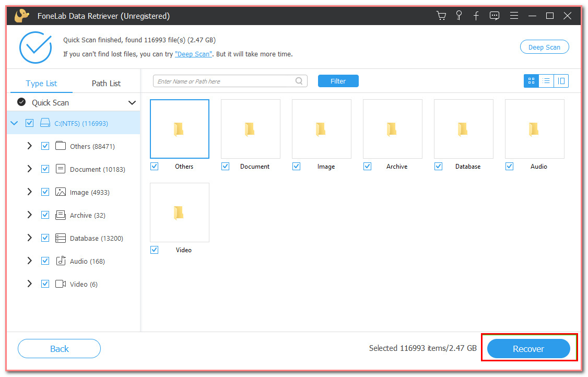The width and height of the screenshot is (588, 377).
Task: Expand the Archive (32) node
Action: (29, 215)
